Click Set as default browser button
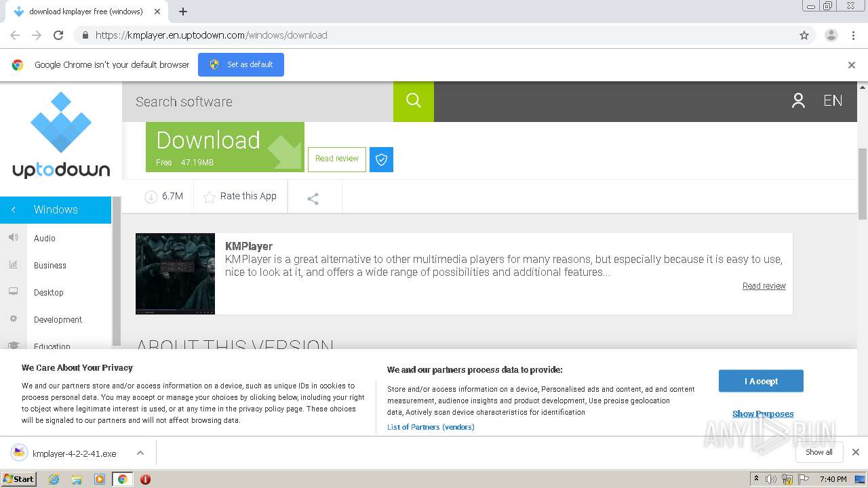Screen dimensions: 868x488 coord(241,64)
